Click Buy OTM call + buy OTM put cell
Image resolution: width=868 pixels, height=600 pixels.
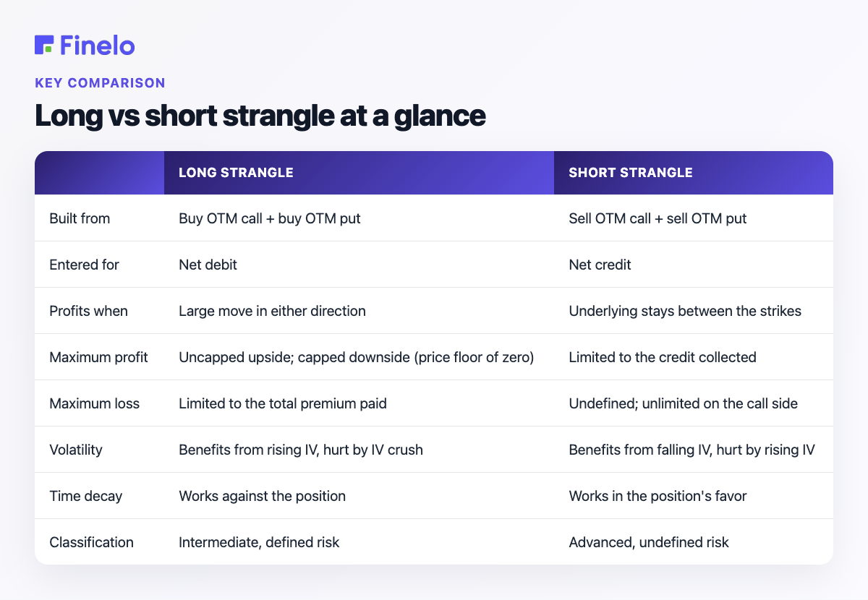click(x=270, y=218)
